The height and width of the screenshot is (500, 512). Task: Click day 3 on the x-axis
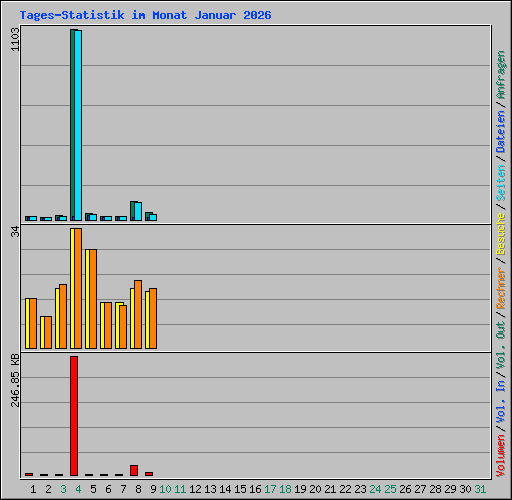63,489
